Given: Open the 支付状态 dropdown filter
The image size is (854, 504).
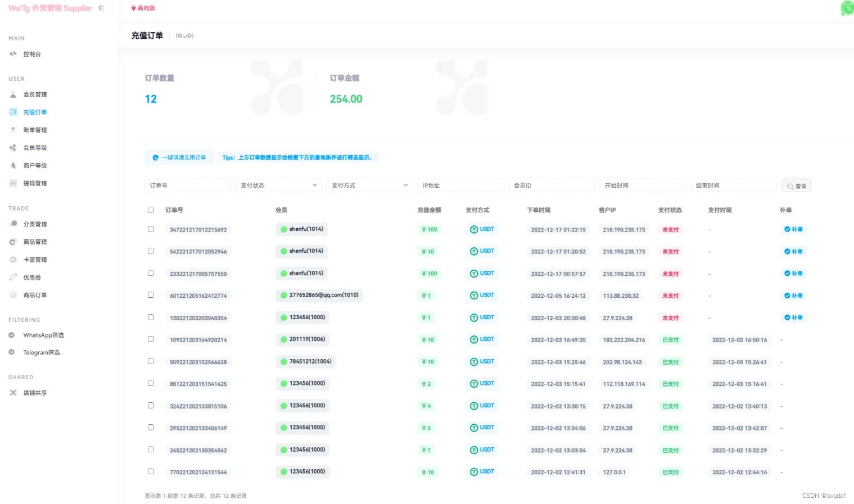Looking at the screenshot, I should tap(278, 185).
